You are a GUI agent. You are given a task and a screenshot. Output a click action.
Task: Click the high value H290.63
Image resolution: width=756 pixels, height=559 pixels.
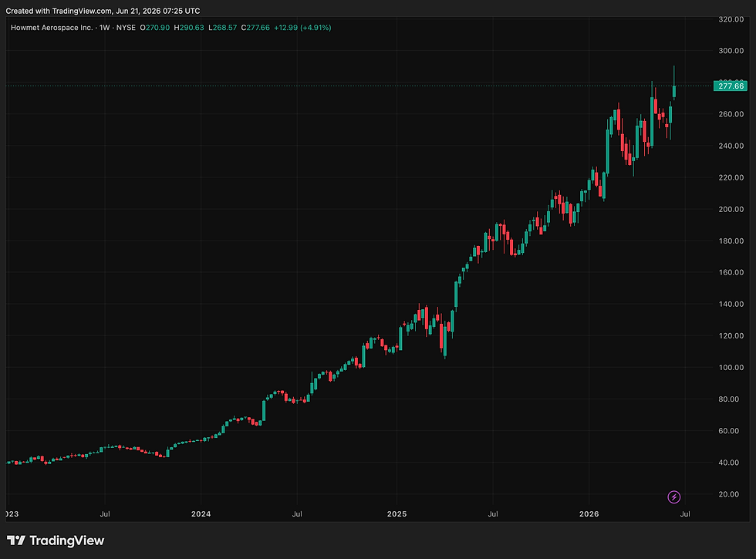pos(188,28)
